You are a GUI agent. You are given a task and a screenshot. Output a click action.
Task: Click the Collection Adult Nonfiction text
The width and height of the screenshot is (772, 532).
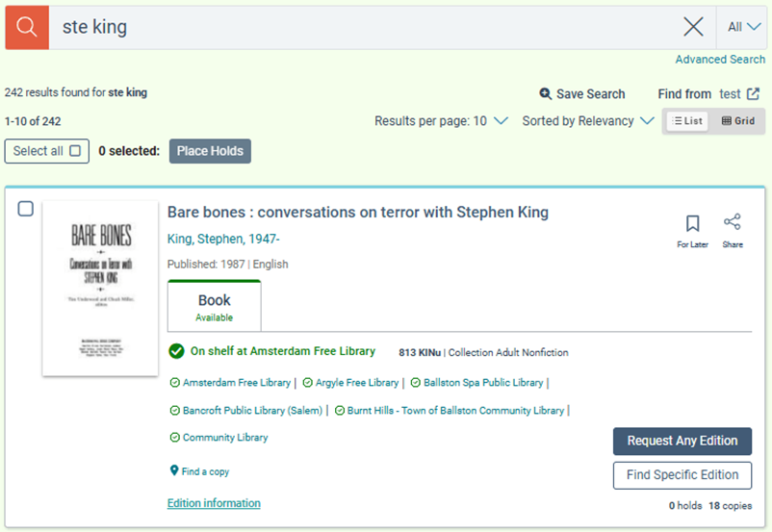click(508, 353)
